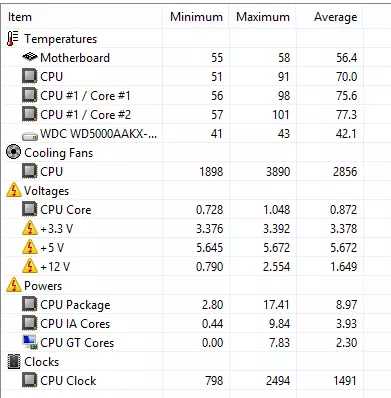Select the +12 V voltage icon
The width and height of the screenshot is (391, 398).
point(30,266)
